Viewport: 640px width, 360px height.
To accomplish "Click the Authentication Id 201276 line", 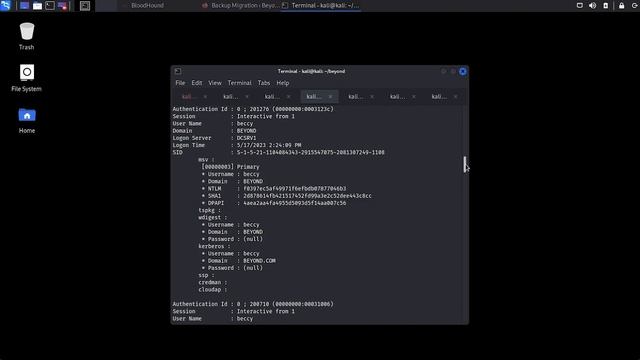I will coord(253,109).
